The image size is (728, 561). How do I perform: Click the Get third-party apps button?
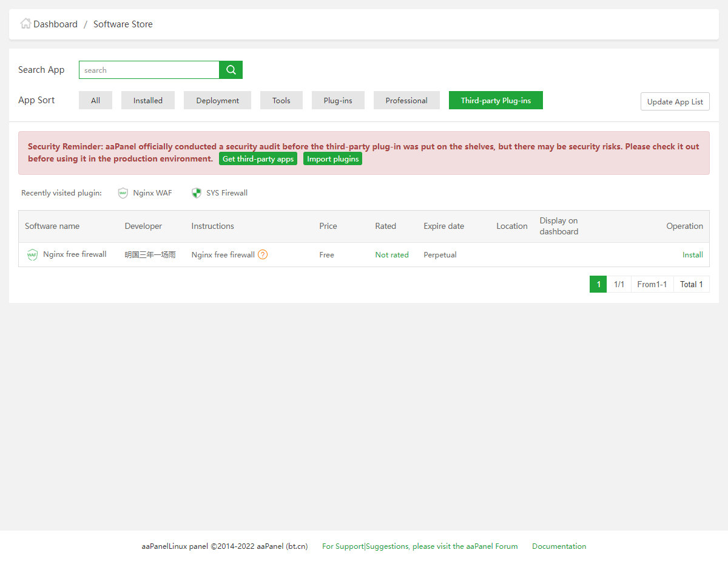(258, 159)
